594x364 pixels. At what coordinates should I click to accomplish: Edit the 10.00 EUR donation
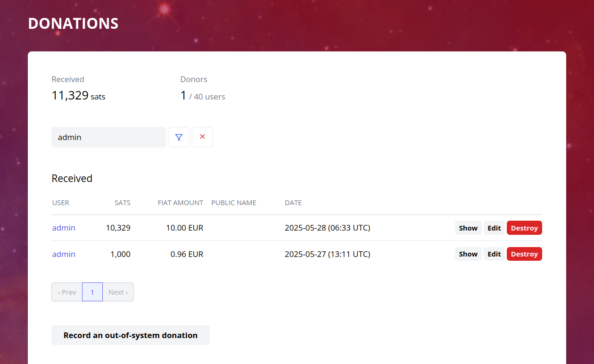click(x=494, y=228)
